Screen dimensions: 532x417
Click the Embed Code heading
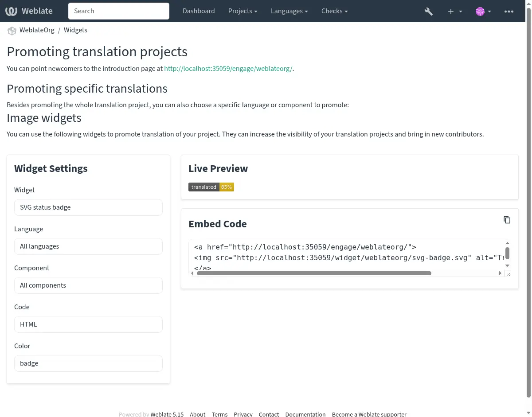click(218, 224)
